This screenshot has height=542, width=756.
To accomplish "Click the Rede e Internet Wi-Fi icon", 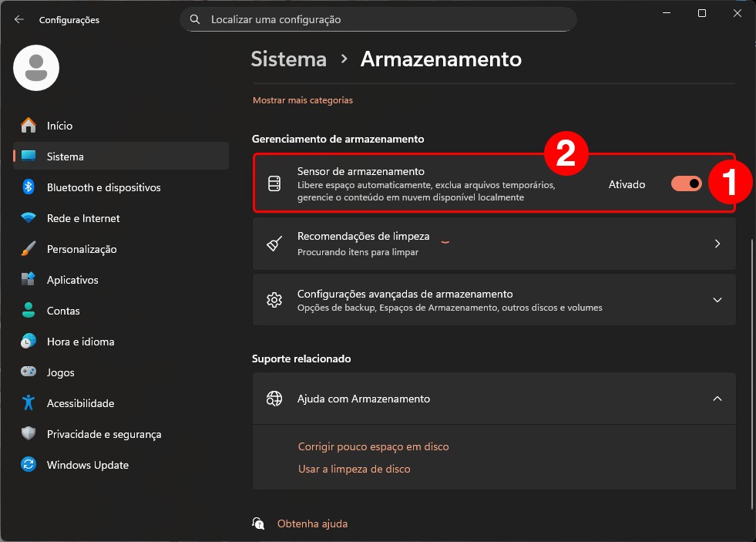I will pyautogui.click(x=29, y=218).
